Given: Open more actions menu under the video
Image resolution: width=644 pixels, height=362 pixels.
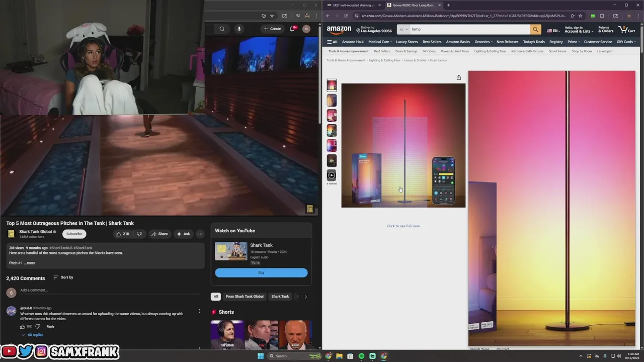Looking at the screenshot, I should 200,234.
